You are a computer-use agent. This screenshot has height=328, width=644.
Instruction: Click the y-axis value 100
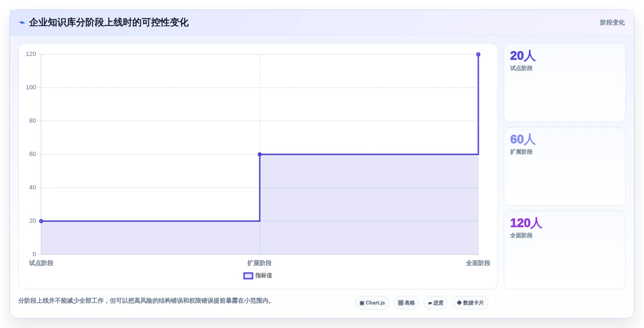tap(31, 87)
